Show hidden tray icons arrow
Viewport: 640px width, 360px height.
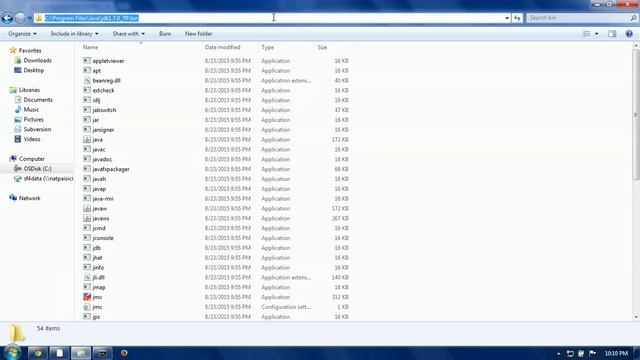[558, 353]
